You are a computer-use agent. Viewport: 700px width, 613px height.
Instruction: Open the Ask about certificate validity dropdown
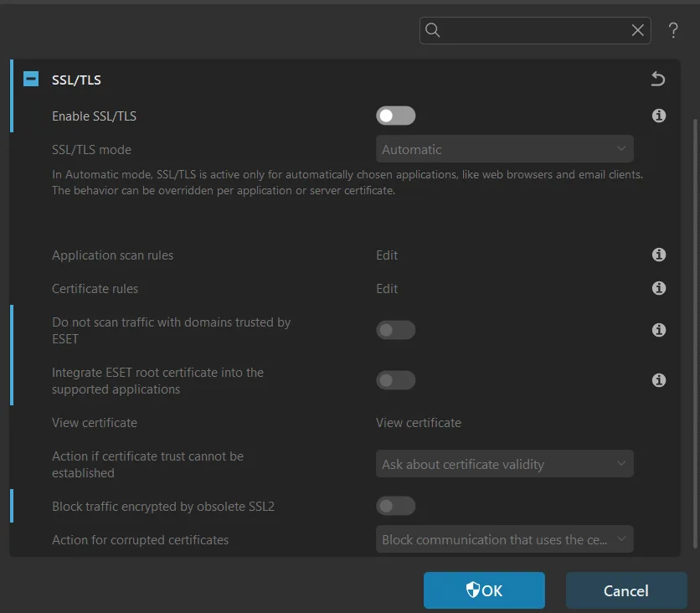pos(504,464)
